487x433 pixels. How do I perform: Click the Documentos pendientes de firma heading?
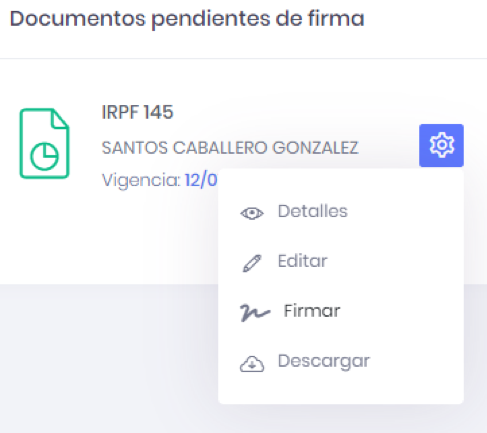(187, 19)
